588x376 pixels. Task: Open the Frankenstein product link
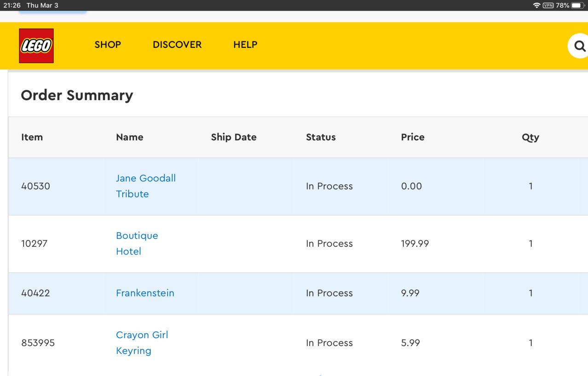click(x=145, y=293)
